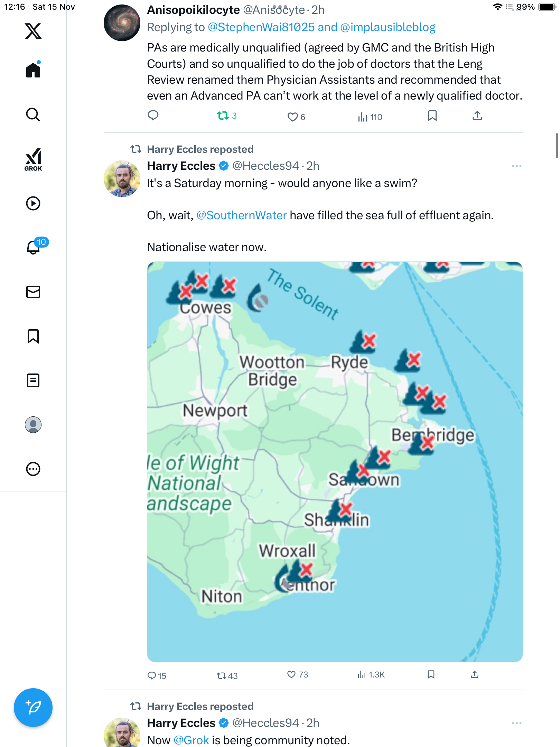The height and width of the screenshot is (747, 560).
Task: Open the search page
Action: point(33,114)
